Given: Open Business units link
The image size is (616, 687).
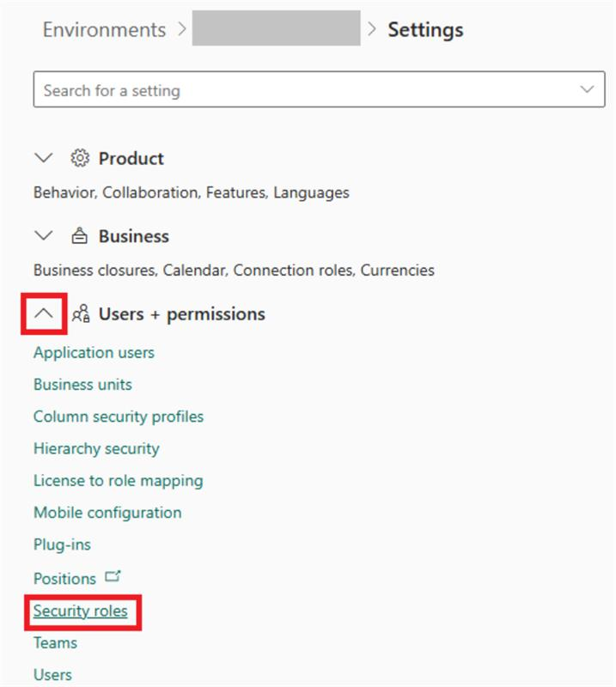Looking at the screenshot, I should 82,384.
